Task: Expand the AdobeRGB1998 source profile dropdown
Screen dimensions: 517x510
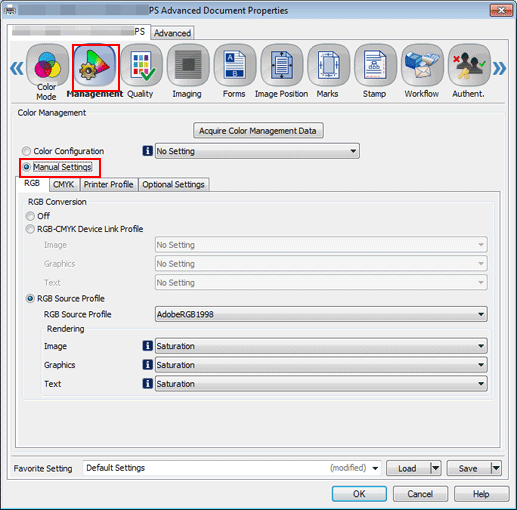Action: 321,314
